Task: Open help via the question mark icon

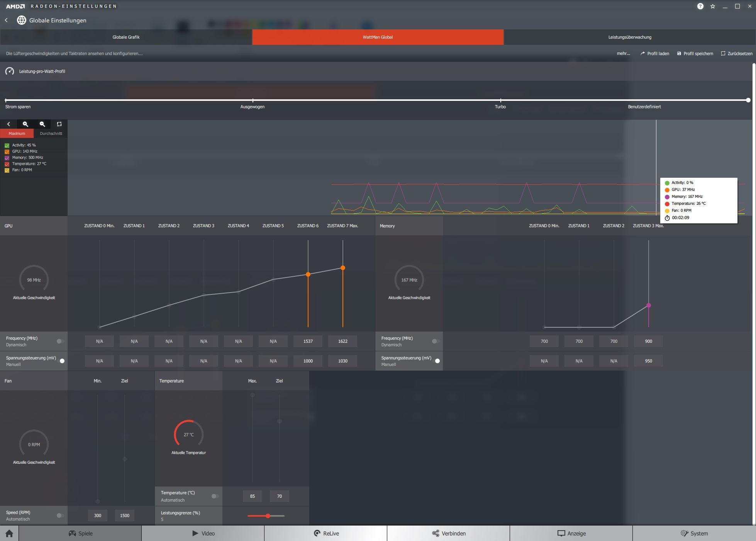Action: coord(700,6)
